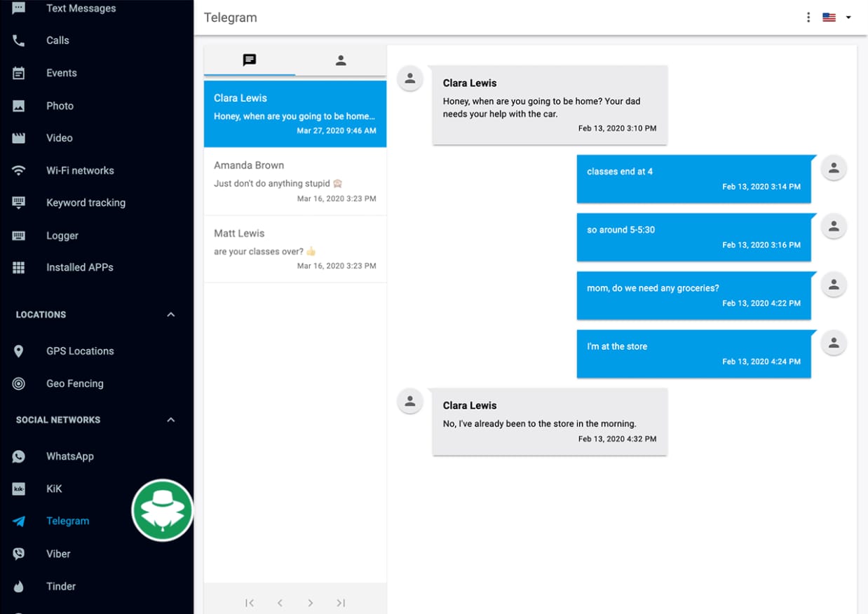Viewport: 868px width, 614px height.
Task: Select the Wi-Fi networks icon
Action: tap(19, 170)
